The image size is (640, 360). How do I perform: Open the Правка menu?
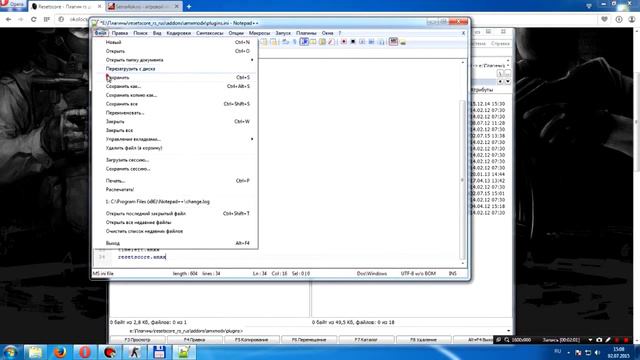click(120, 33)
